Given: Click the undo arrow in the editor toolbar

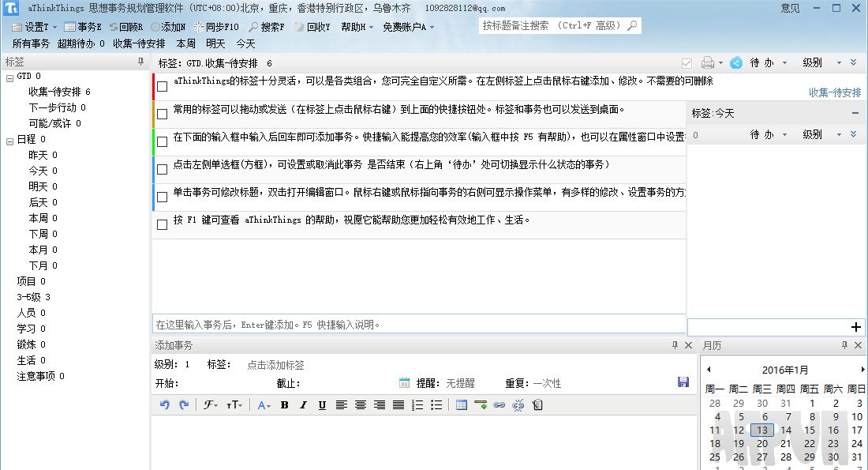Looking at the screenshot, I should (164, 405).
